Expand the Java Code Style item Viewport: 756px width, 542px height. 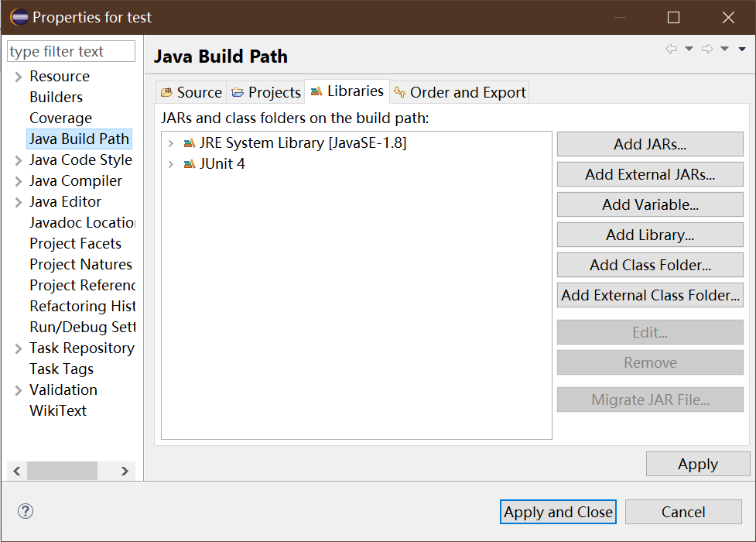point(19,160)
